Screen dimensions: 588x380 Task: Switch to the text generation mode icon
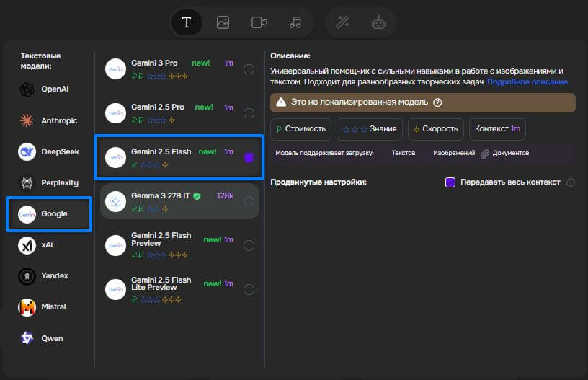(x=187, y=22)
